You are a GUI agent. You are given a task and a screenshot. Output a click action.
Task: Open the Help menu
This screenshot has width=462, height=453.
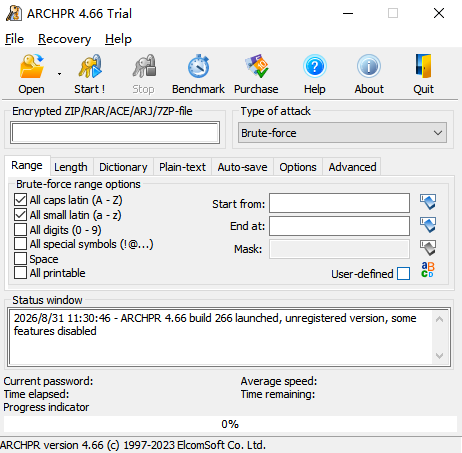click(x=118, y=39)
